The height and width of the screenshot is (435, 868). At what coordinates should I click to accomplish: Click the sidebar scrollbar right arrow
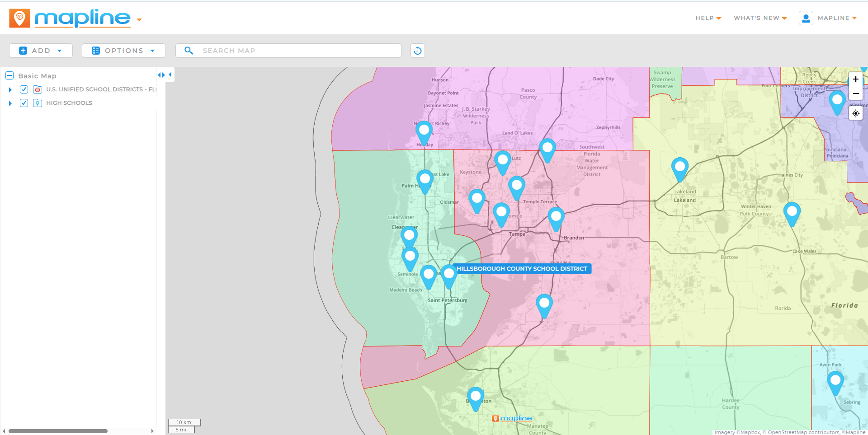[x=152, y=431]
